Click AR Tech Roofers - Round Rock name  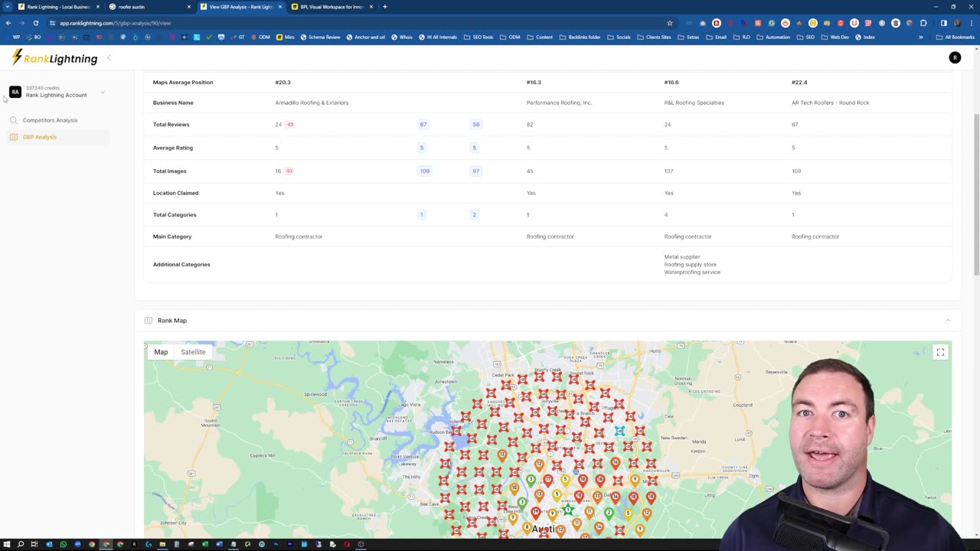point(830,103)
